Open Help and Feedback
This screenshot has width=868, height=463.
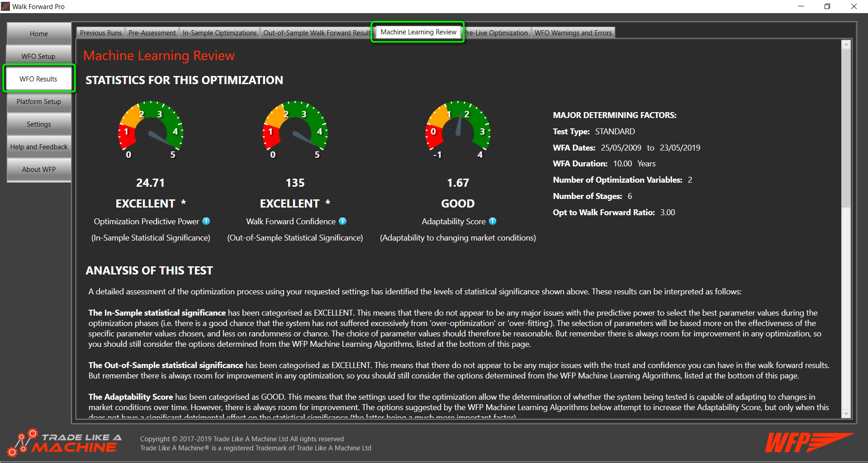39,146
